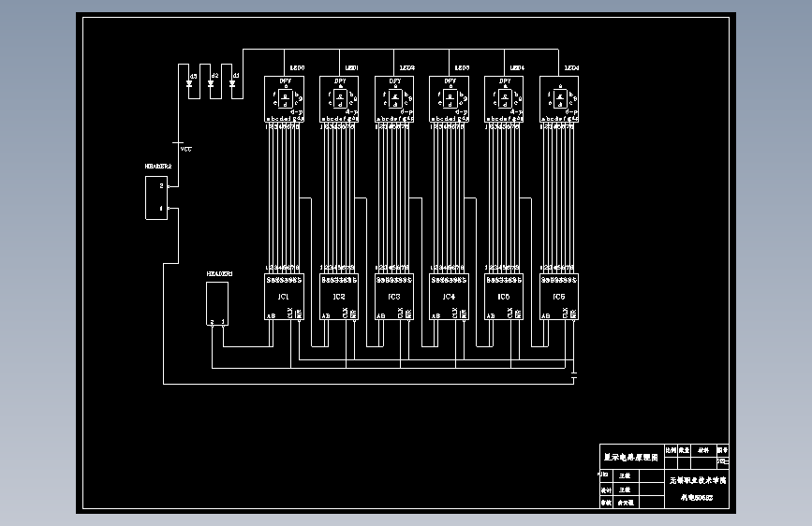
Task: Click pin 2 of the HEADER2 connector
Action: coord(162,186)
